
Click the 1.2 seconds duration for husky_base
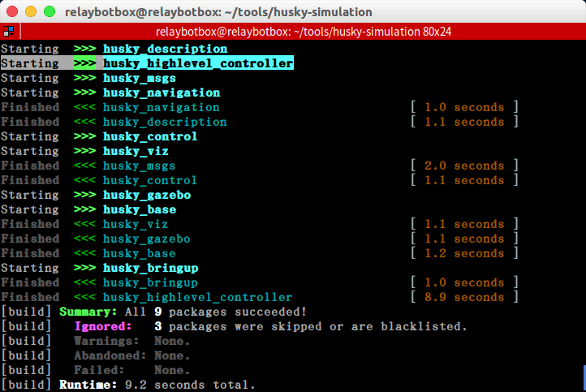point(464,253)
